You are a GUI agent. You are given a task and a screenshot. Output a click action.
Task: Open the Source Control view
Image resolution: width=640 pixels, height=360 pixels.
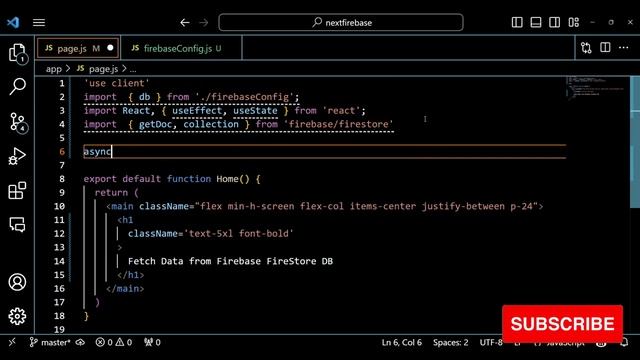click(x=17, y=122)
